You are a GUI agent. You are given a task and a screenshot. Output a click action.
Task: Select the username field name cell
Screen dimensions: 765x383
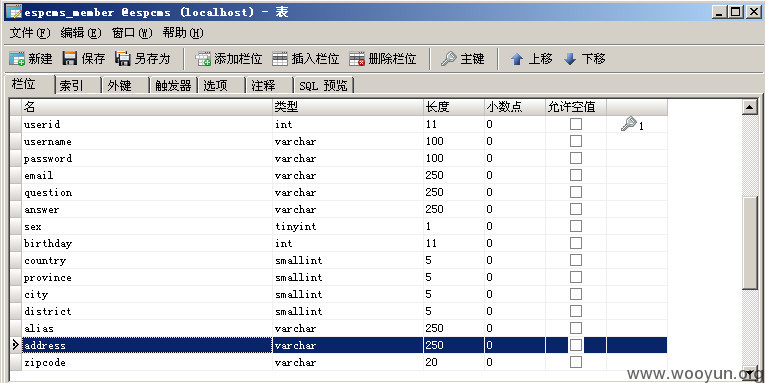[147, 141]
